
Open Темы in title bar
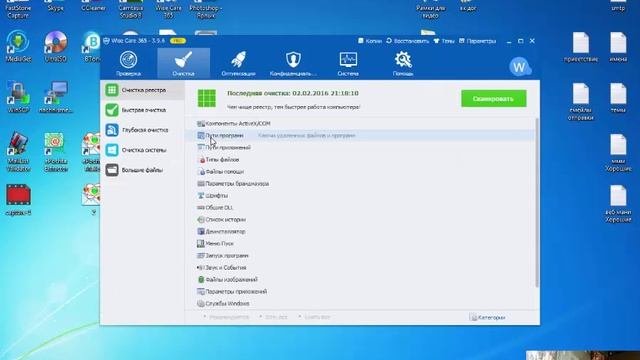444,41
